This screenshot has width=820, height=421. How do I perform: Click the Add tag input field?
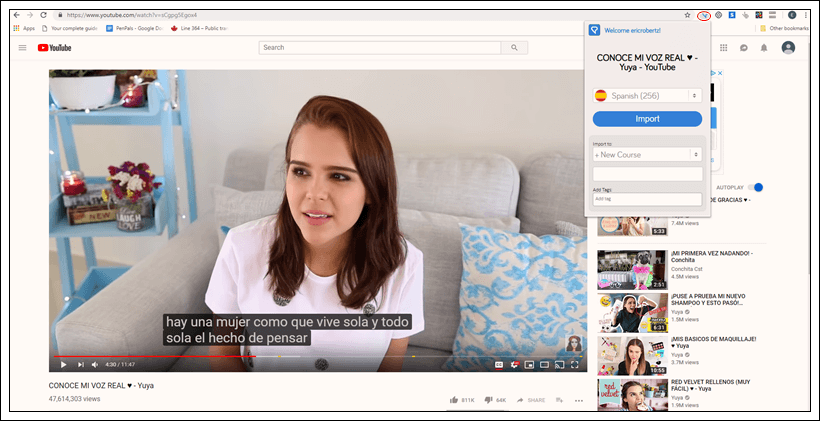click(648, 199)
